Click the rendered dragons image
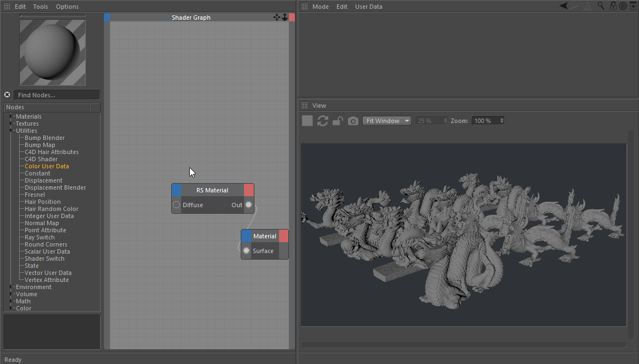This screenshot has width=639, height=364. [x=463, y=234]
